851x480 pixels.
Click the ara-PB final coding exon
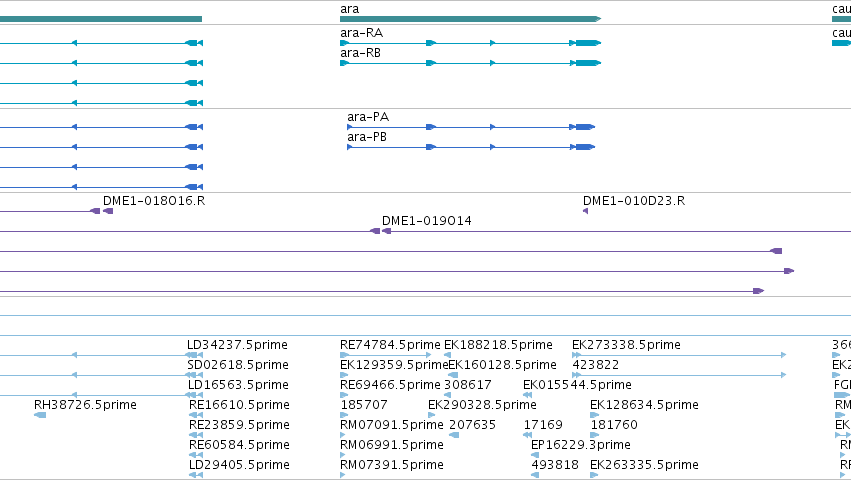[585, 147]
